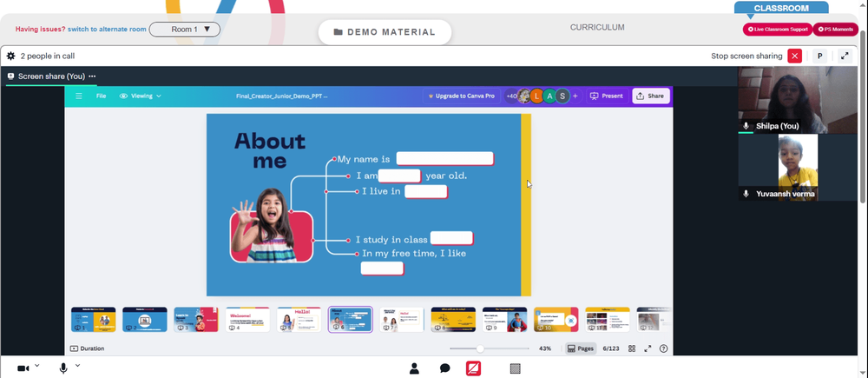Open chat bubble icon
This screenshot has height=378, width=868.
coord(444,368)
